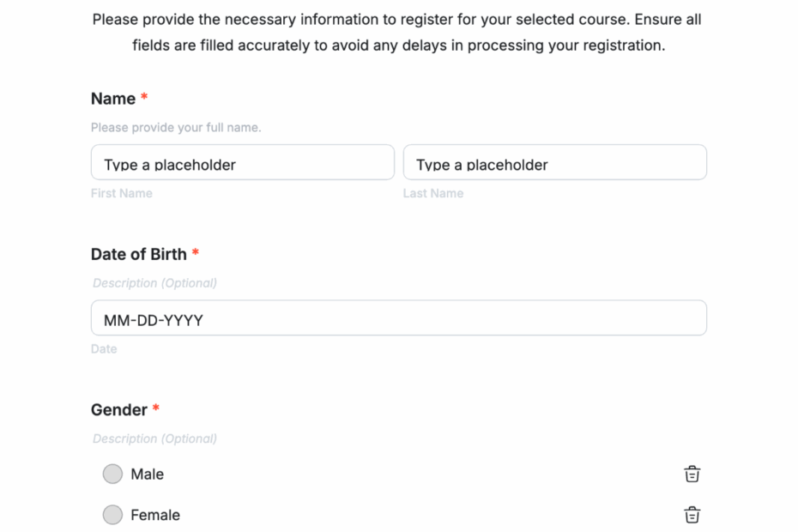
Task: Click the Male option label text
Action: tap(147, 474)
